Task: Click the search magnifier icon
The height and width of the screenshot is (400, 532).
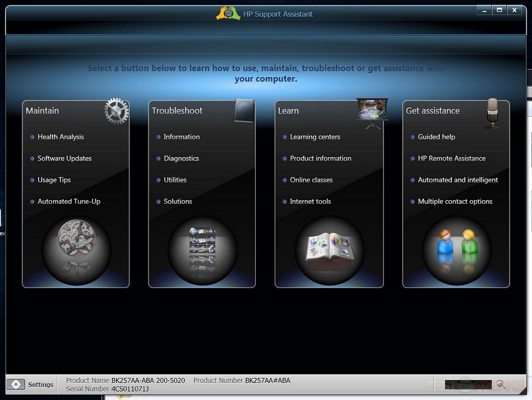Action: pyautogui.click(x=501, y=384)
